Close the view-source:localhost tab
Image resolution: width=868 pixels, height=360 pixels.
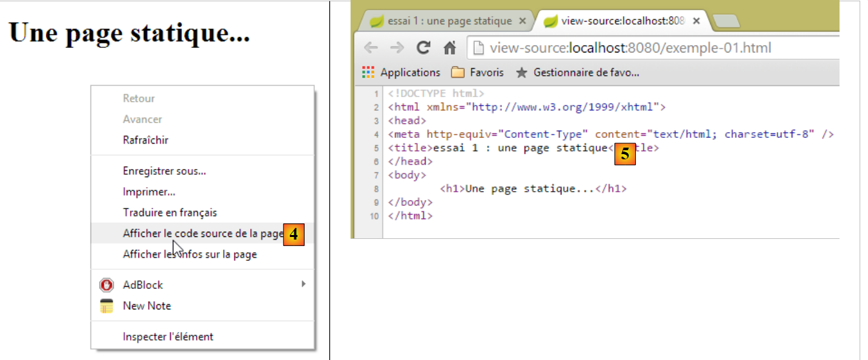[x=697, y=21]
